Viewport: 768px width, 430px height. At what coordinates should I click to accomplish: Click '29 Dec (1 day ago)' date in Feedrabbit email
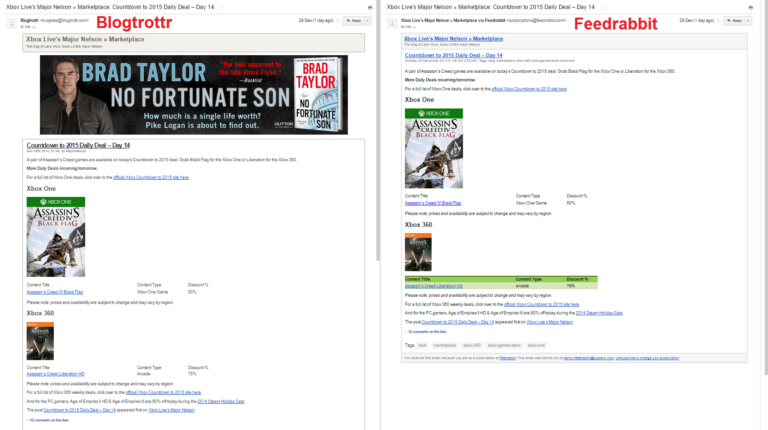click(x=696, y=21)
